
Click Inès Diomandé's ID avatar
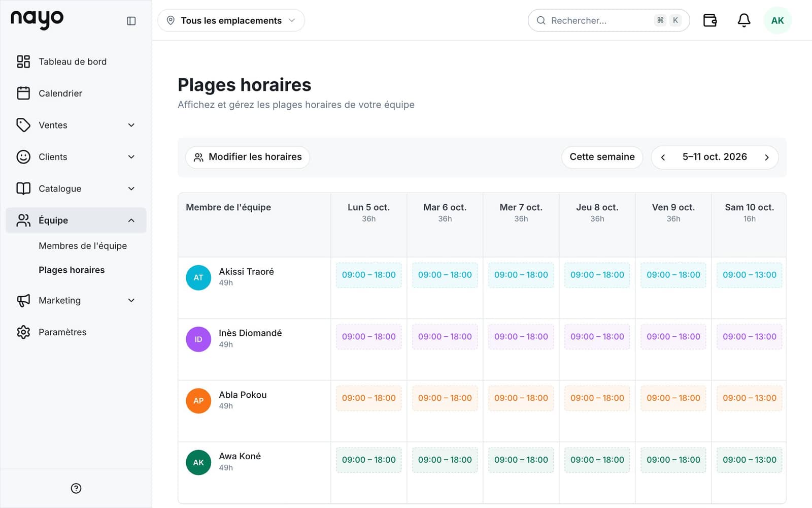[198, 339]
